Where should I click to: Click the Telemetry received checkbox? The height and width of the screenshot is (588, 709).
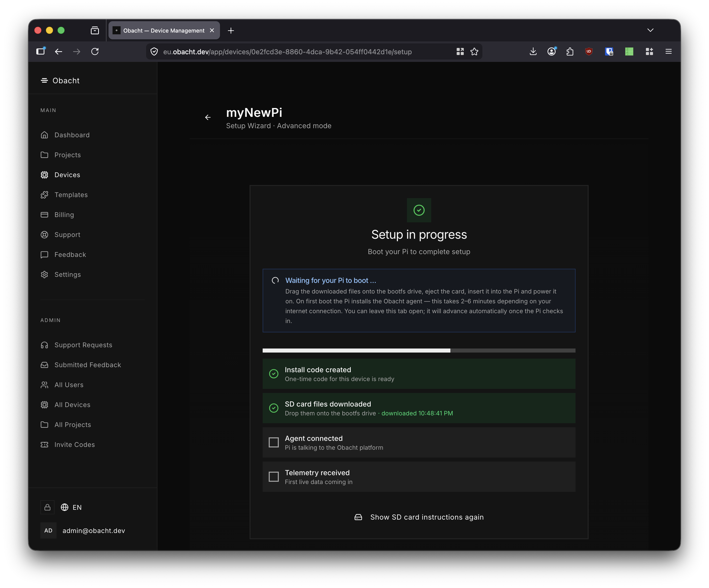point(274,477)
